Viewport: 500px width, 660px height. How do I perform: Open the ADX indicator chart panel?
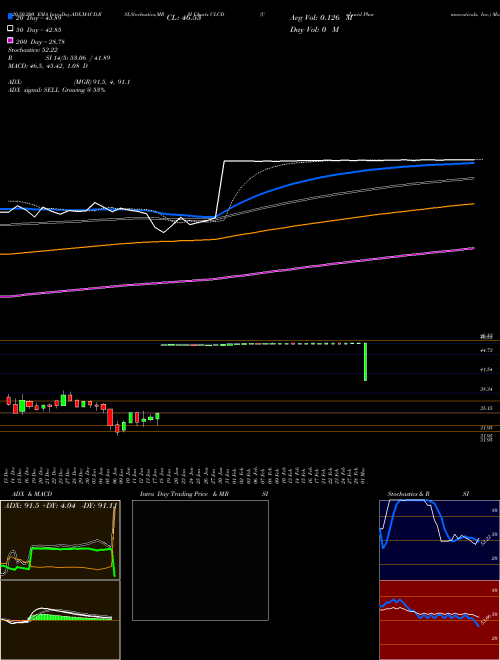point(60,540)
